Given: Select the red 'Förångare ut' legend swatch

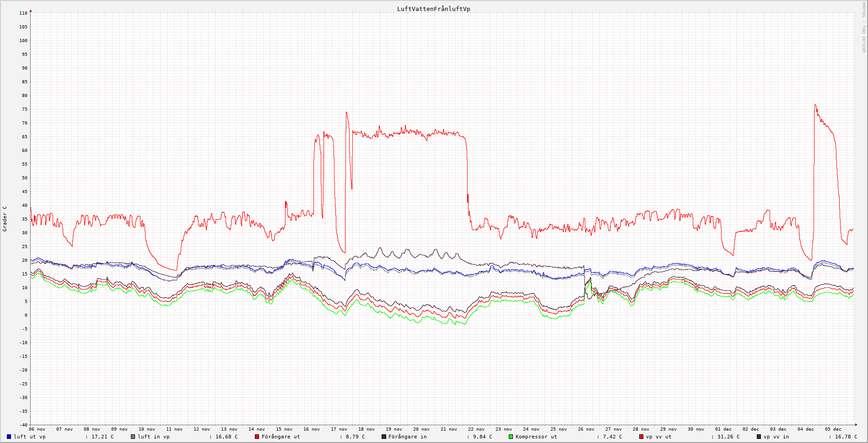Looking at the screenshot, I should pos(257,437).
